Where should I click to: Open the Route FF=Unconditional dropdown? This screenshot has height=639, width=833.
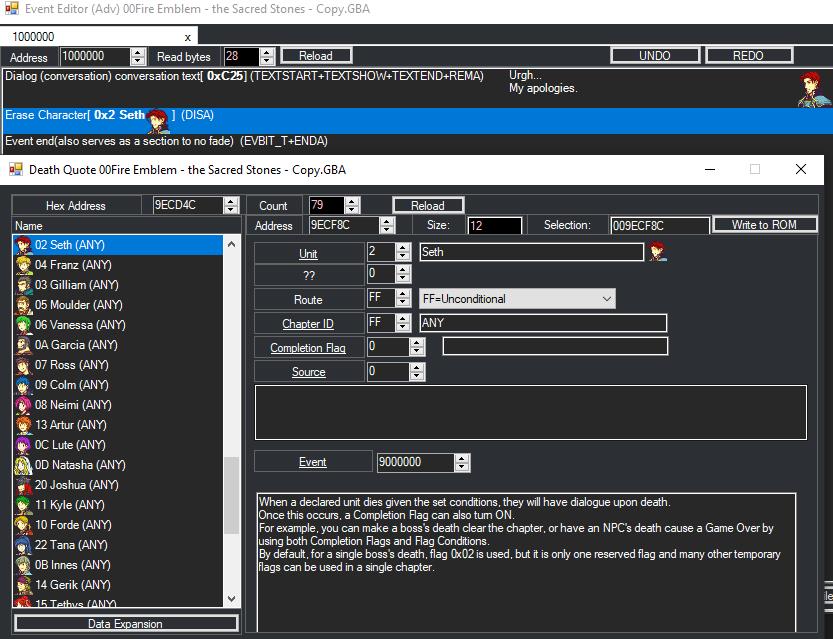pyautogui.click(x=517, y=299)
